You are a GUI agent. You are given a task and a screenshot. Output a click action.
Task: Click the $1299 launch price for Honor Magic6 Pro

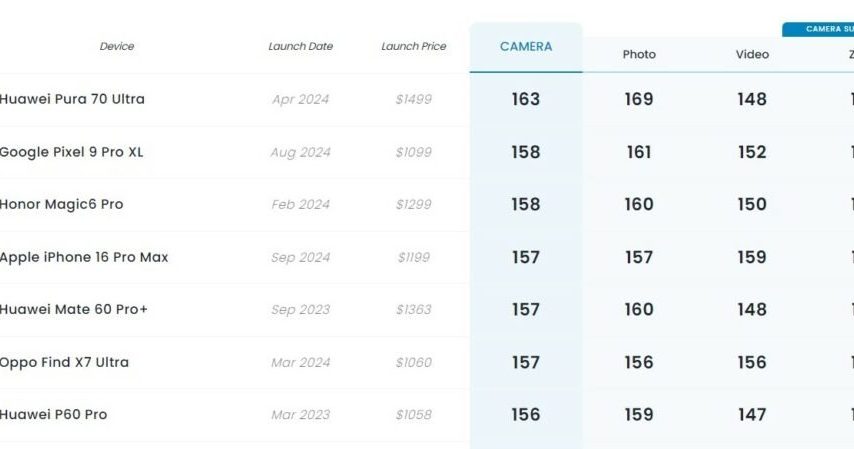[413, 204]
